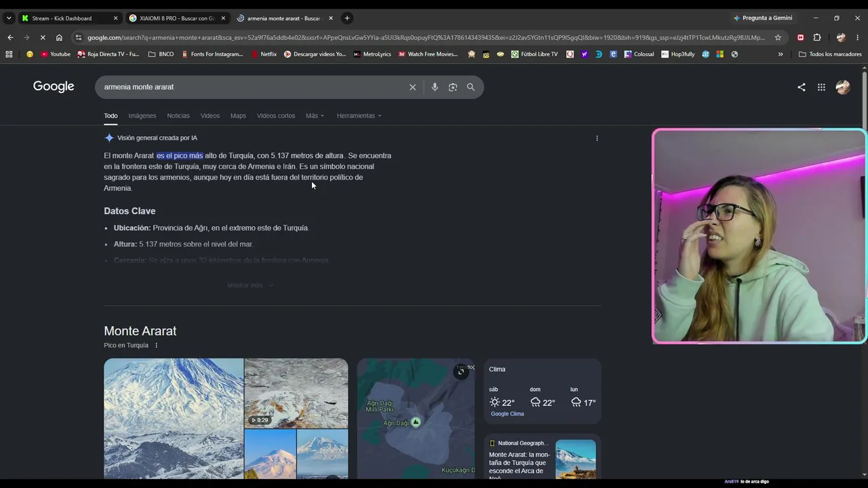Screen dimensions: 868x488
Task: Open the Monte Ararat panel three-dot menu
Action: [x=156, y=346]
